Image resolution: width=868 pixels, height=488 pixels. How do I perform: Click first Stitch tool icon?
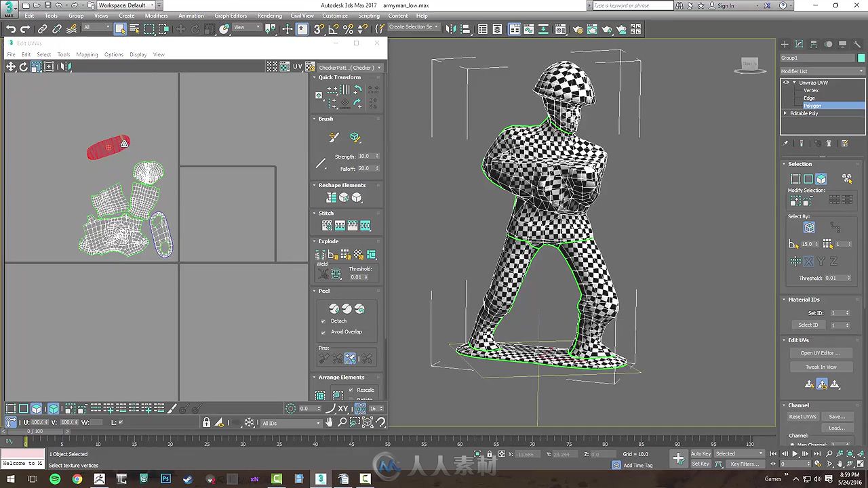(327, 226)
